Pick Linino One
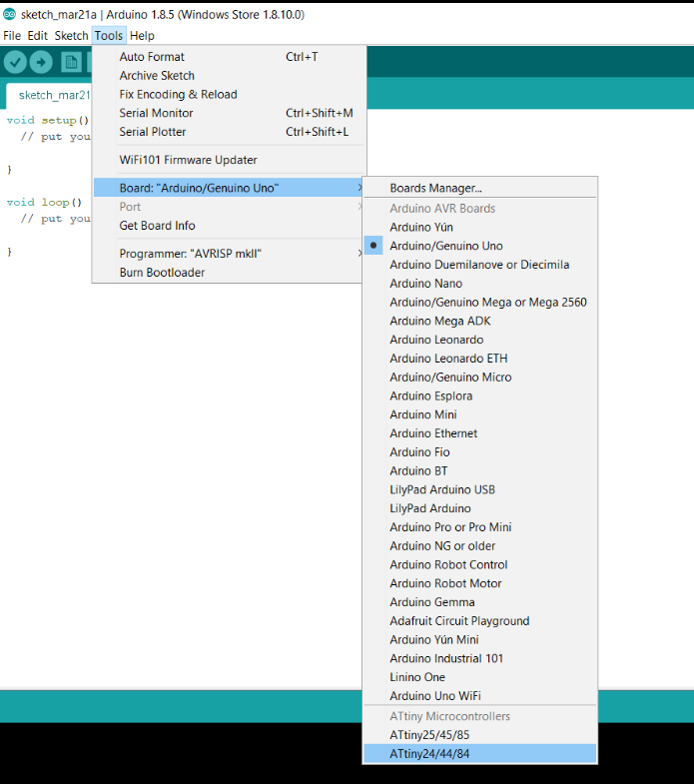The image size is (694, 784). click(480, 677)
